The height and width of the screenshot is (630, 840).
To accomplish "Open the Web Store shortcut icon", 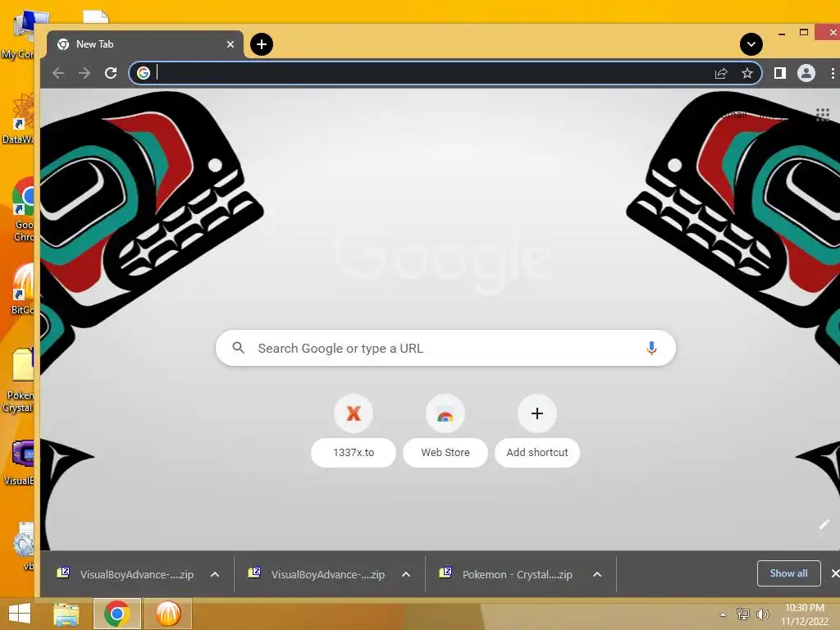I will [445, 413].
